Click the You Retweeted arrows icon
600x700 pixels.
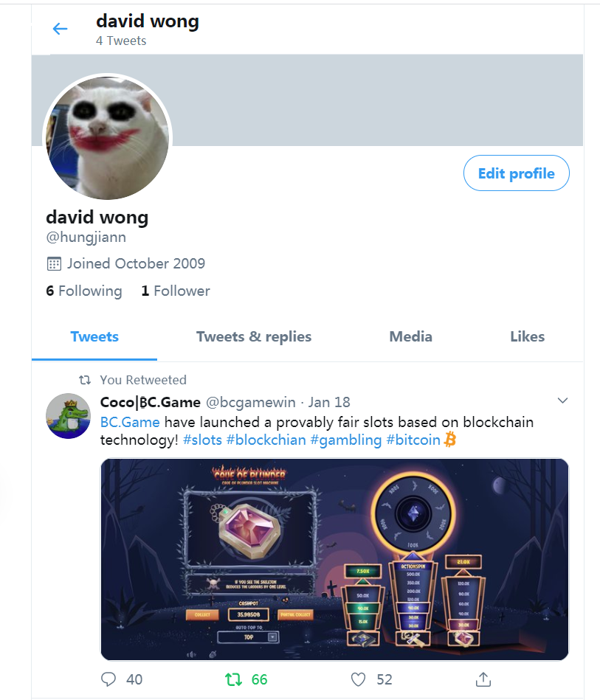[85, 380]
